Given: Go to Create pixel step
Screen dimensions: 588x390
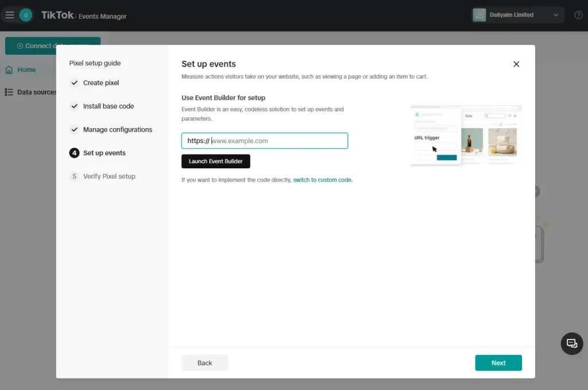Looking at the screenshot, I should [100, 83].
